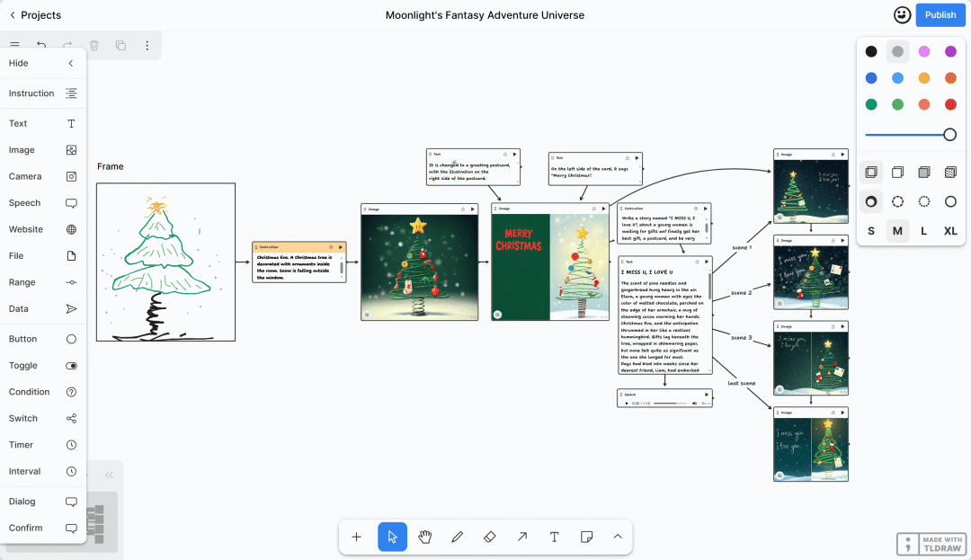This screenshot has width=971, height=560.
Task: Play the Speech node audio
Action: pyautogui.click(x=627, y=404)
